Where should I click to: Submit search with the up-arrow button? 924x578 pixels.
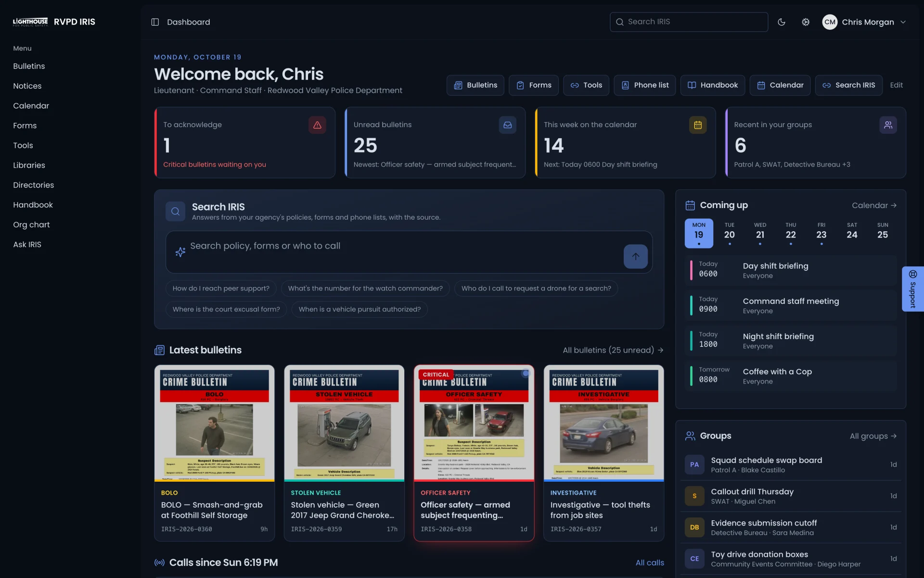point(635,256)
